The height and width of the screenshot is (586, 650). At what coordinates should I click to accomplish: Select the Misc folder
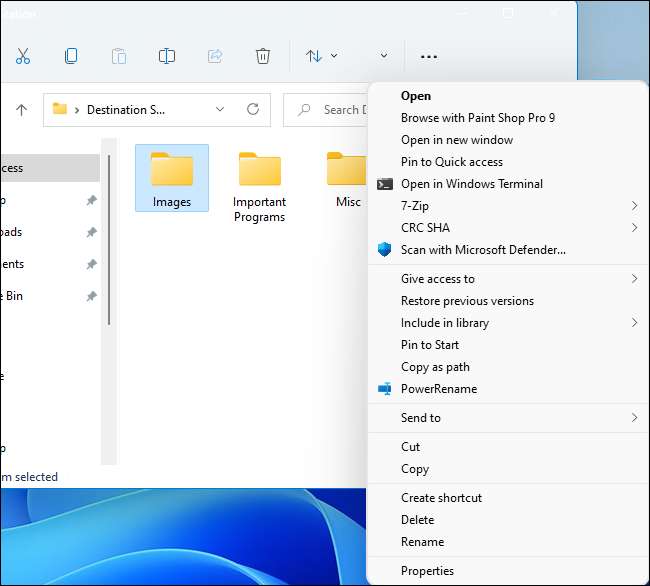[x=347, y=180]
